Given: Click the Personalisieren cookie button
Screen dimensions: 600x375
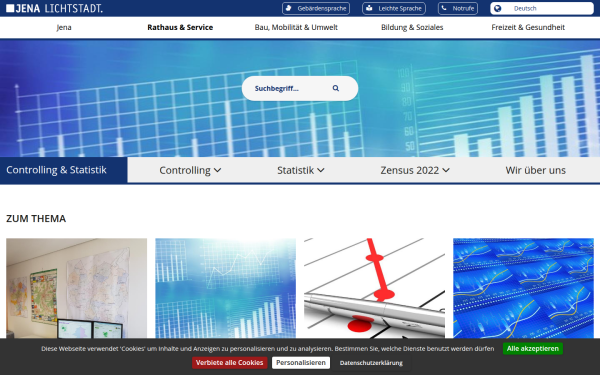Looking at the screenshot, I should [x=301, y=363].
